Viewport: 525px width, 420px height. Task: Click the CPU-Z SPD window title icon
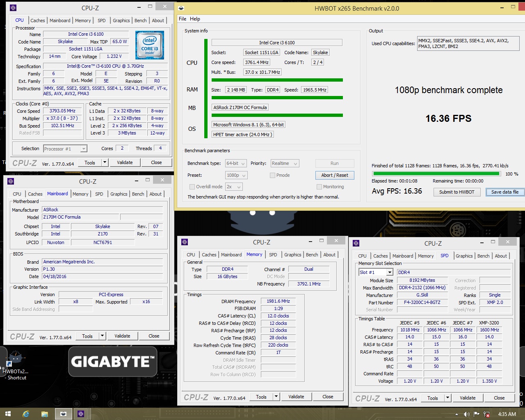tap(356, 243)
